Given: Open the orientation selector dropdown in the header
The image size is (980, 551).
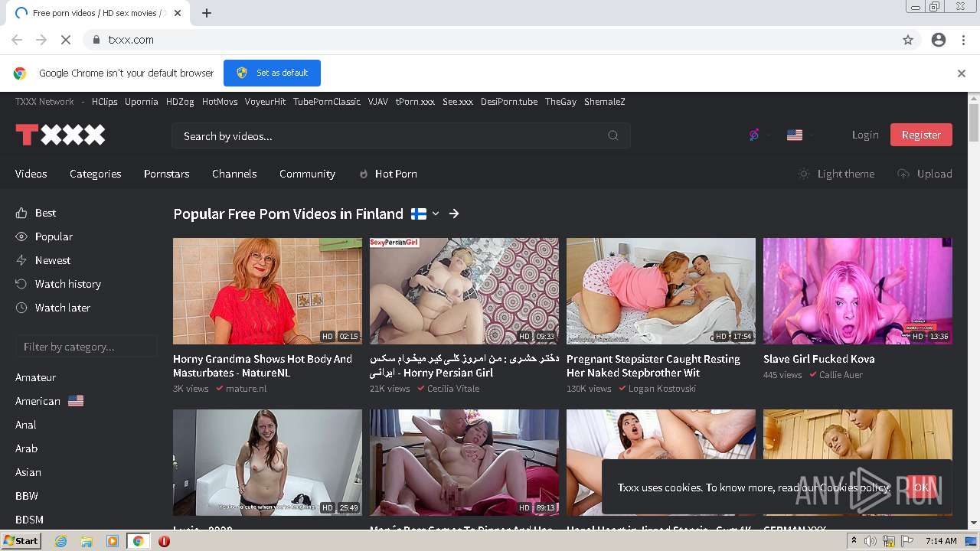Looking at the screenshot, I should pyautogui.click(x=760, y=135).
